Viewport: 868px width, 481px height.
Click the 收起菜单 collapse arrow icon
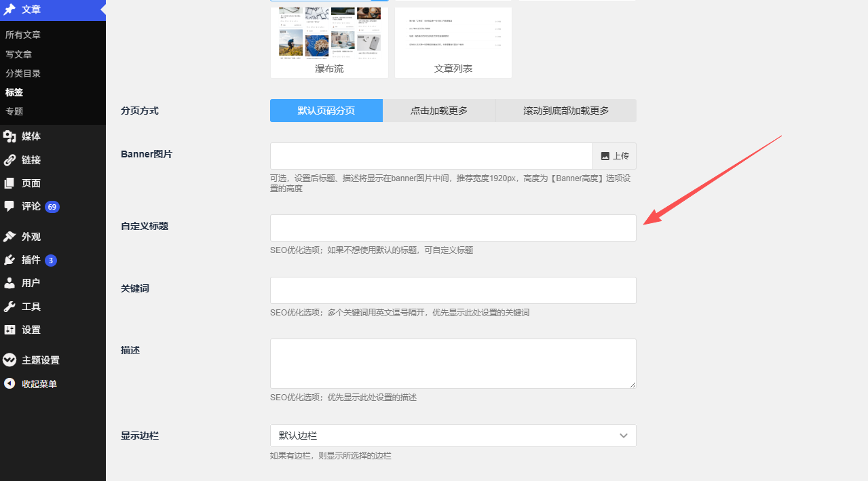point(10,384)
